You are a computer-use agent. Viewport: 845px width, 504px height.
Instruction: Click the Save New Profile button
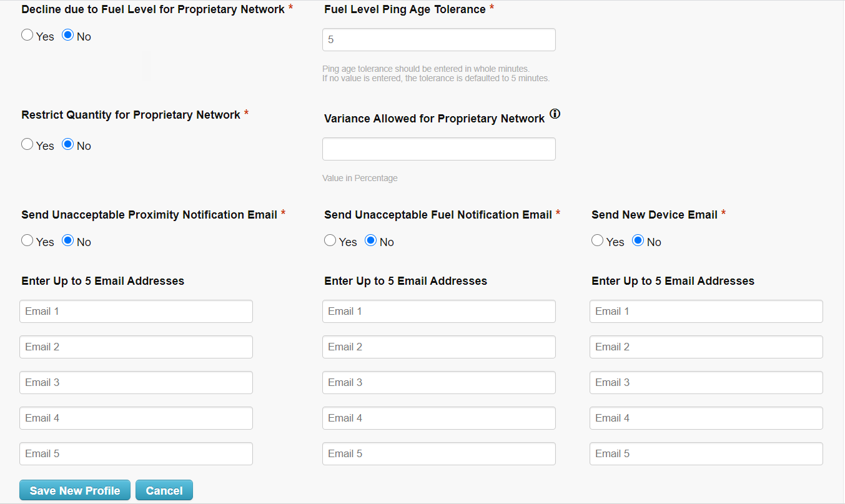click(x=74, y=490)
